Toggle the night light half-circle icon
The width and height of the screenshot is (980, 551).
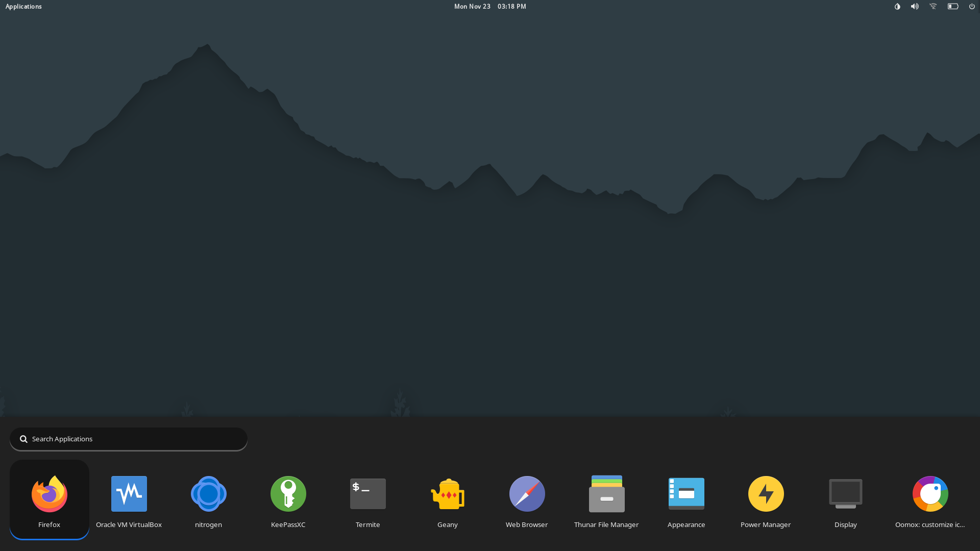pos(897,7)
